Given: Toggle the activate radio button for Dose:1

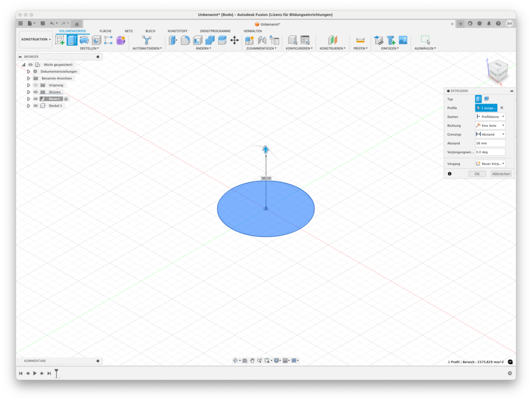Looking at the screenshot, I should point(66,99).
